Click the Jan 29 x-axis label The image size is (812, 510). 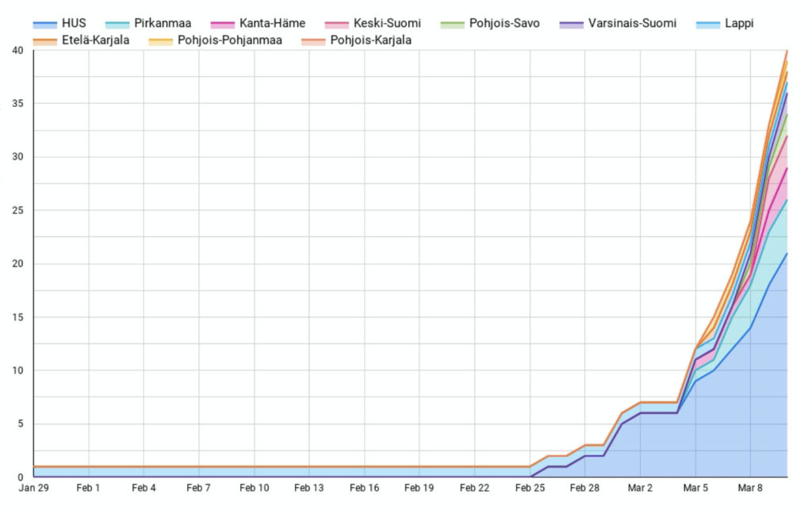tap(33, 488)
